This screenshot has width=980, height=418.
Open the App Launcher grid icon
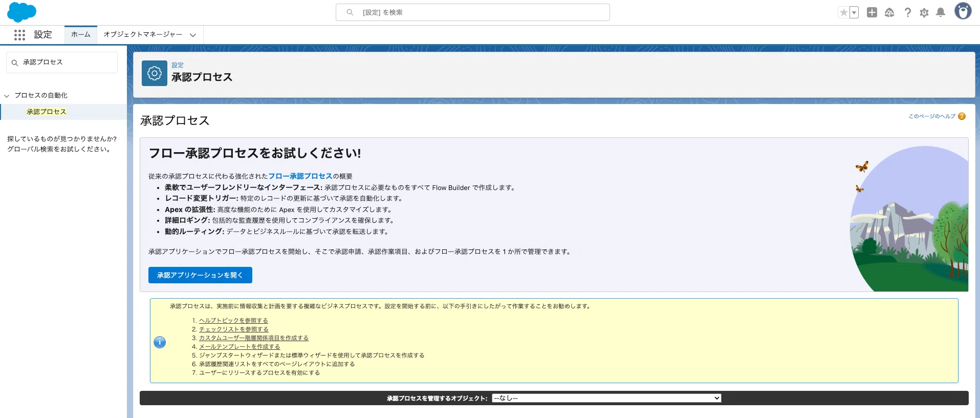pos(19,35)
